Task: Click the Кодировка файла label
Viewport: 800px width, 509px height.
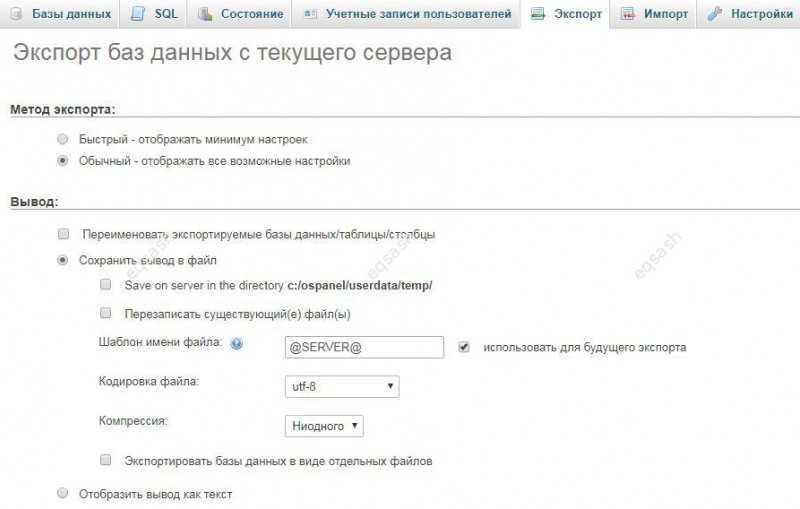Action: 148,381
